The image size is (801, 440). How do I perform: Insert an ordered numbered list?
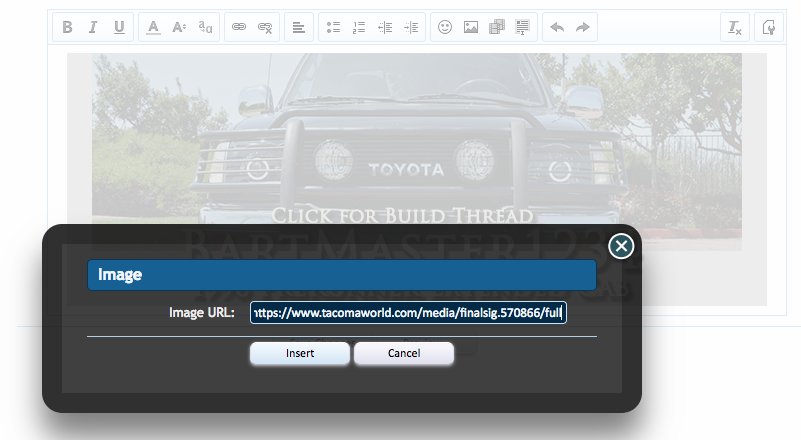359,27
